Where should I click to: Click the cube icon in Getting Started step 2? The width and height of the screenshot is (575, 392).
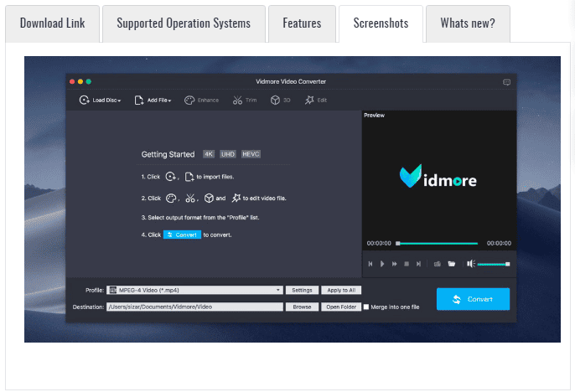point(209,199)
